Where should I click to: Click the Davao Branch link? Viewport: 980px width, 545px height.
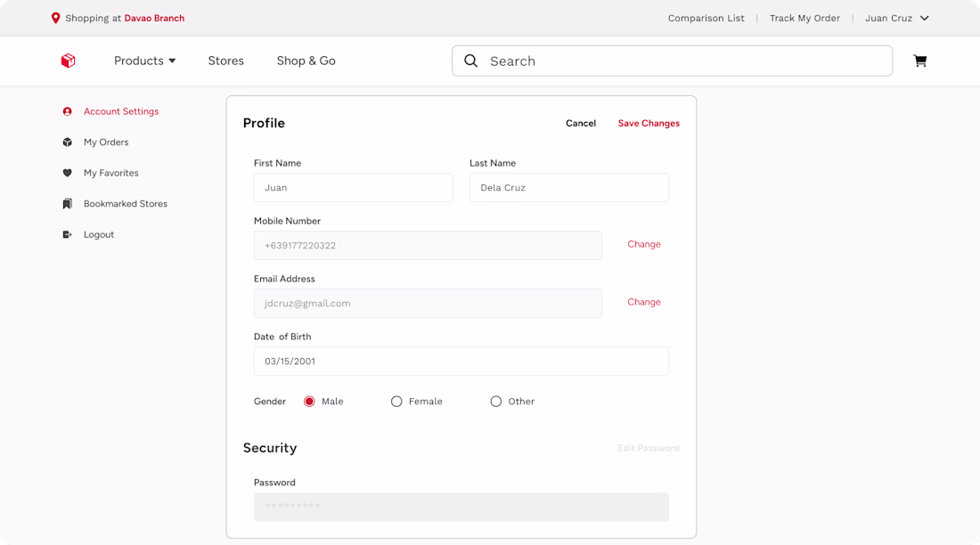[x=154, y=18]
